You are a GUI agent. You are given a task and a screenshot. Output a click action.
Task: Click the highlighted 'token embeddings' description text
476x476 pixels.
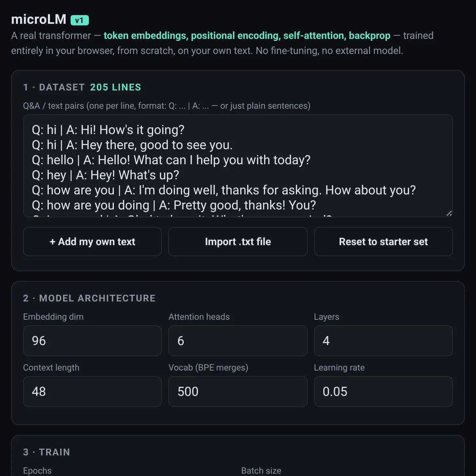[x=145, y=36]
